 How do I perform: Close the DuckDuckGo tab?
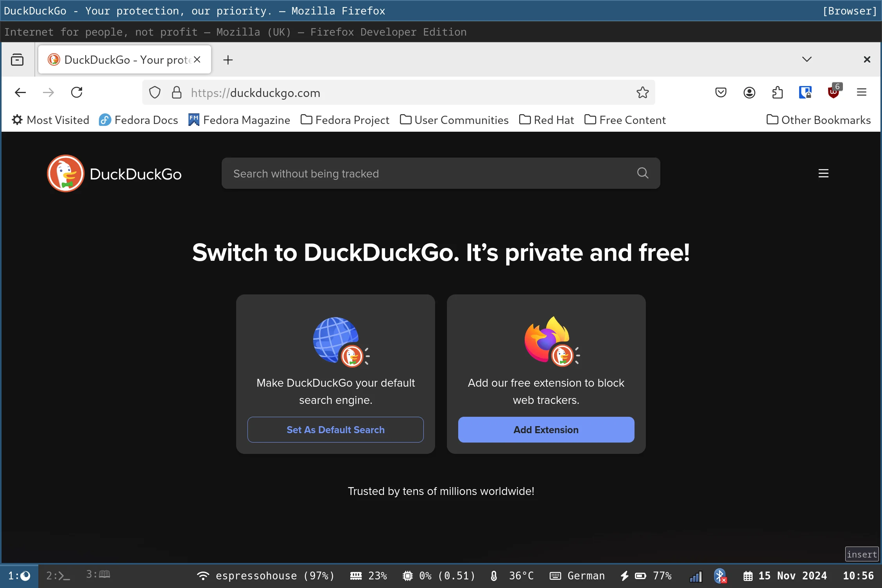(197, 59)
